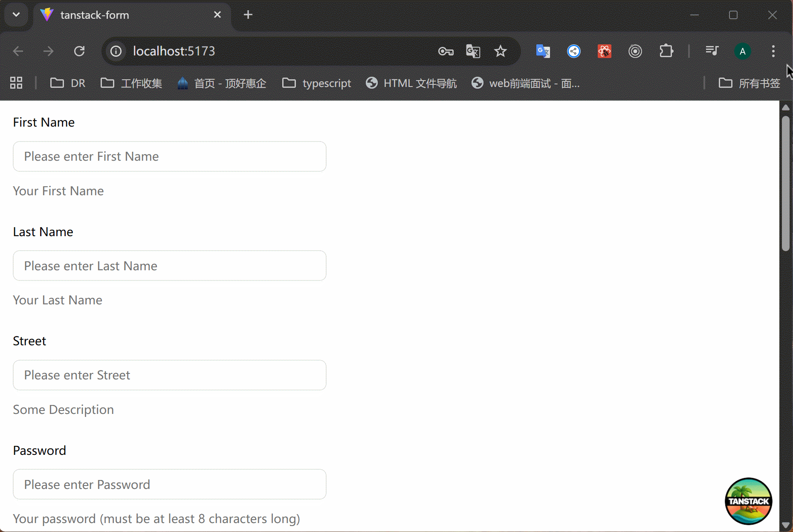Reload the localhost page
The image size is (793, 532).
pyautogui.click(x=79, y=52)
